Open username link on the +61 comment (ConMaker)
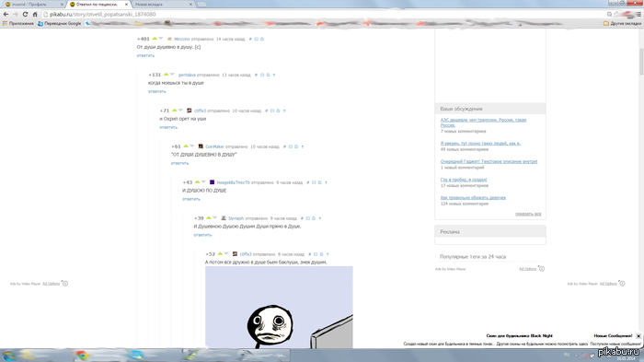 point(214,146)
